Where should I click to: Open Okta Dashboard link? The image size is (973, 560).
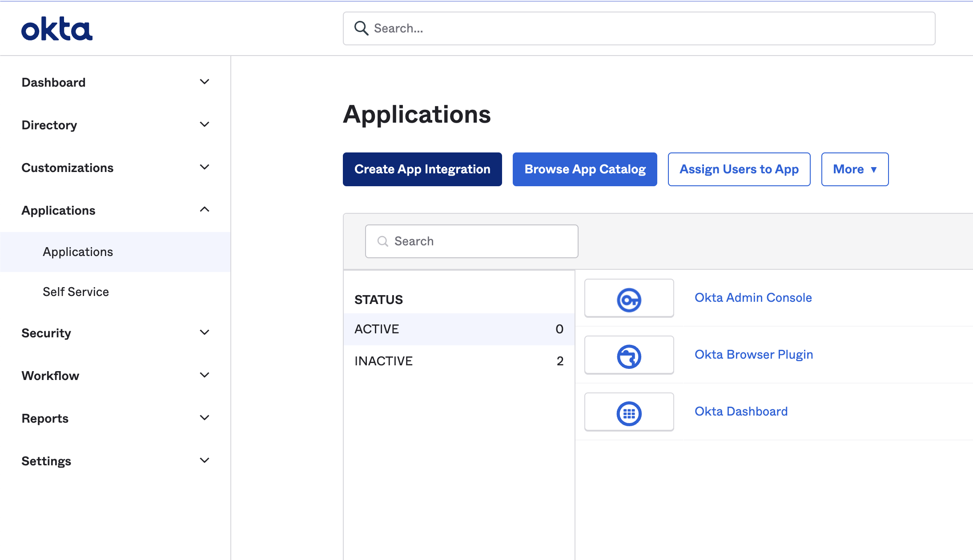tap(741, 412)
